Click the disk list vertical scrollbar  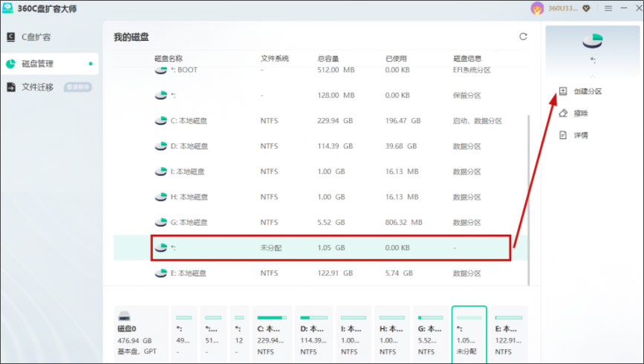(528, 200)
